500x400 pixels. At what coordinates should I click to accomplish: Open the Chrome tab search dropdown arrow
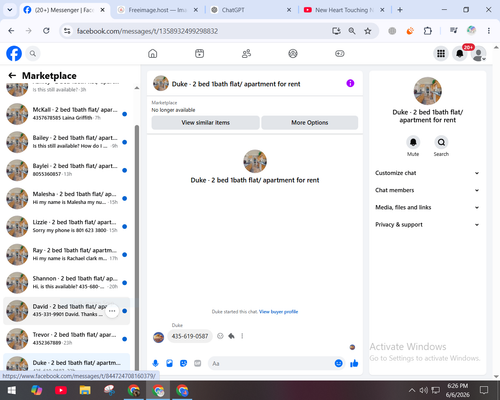(10, 10)
